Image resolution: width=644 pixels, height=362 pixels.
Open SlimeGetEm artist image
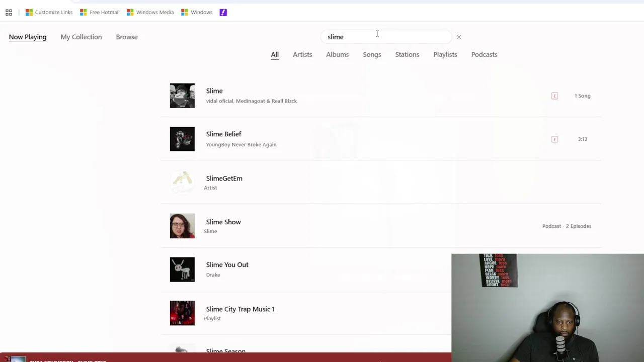[x=182, y=183]
